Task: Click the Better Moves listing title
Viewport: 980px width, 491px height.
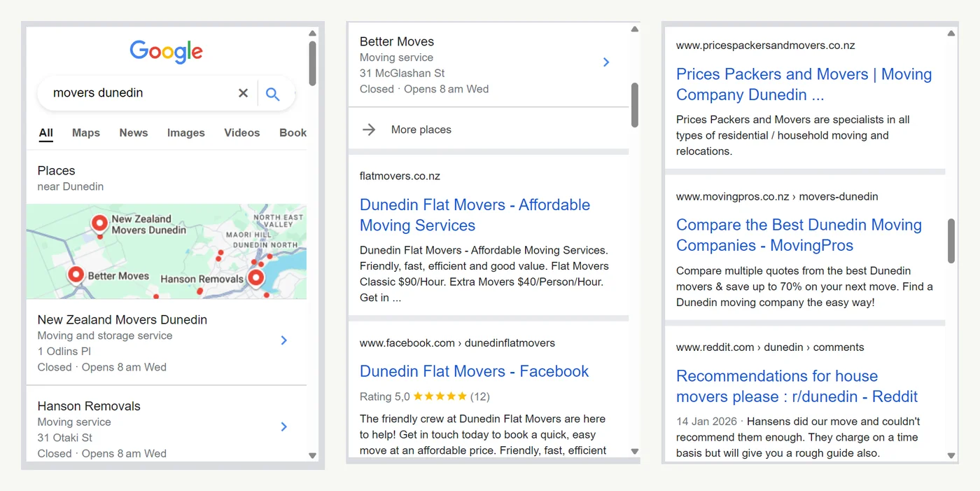Action: pos(397,41)
